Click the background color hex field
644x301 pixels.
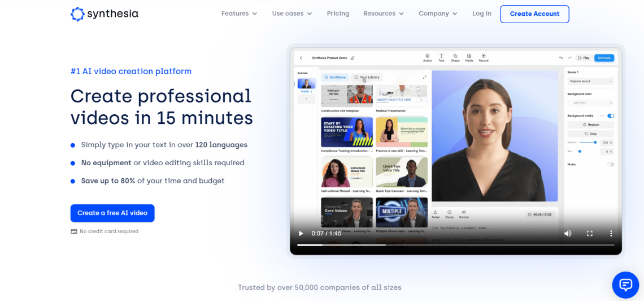(590, 103)
